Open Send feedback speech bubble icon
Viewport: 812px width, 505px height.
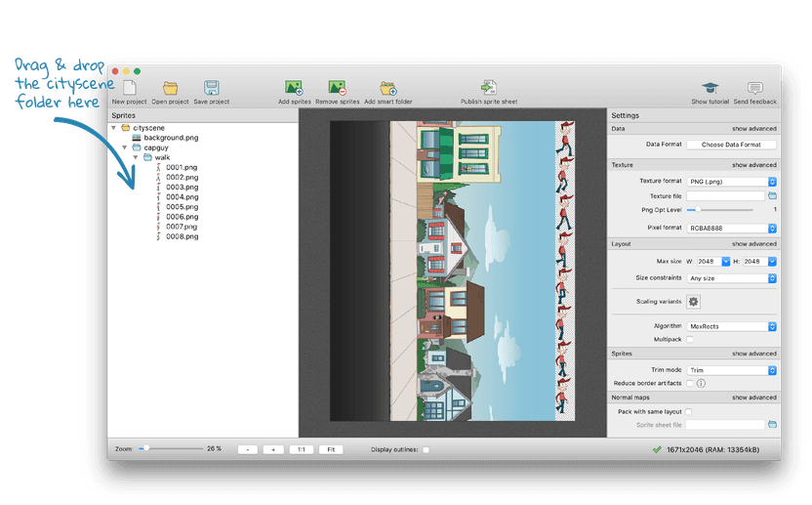tap(754, 88)
